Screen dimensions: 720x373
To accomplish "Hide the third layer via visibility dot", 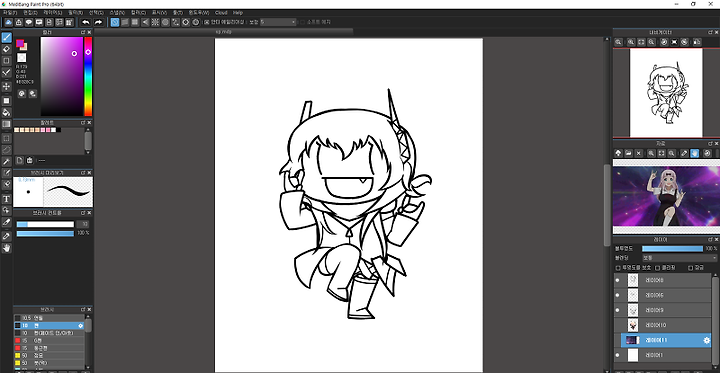I will coord(617,310).
